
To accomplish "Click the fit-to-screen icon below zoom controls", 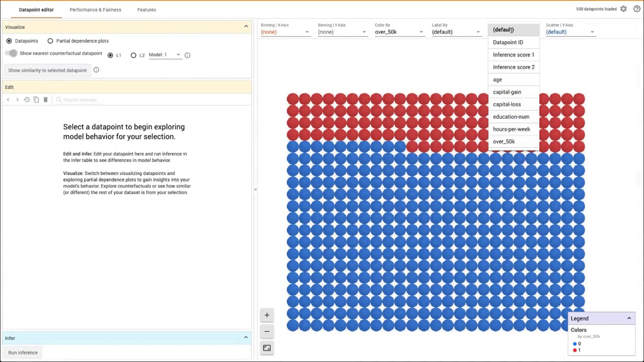I will (267, 348).
